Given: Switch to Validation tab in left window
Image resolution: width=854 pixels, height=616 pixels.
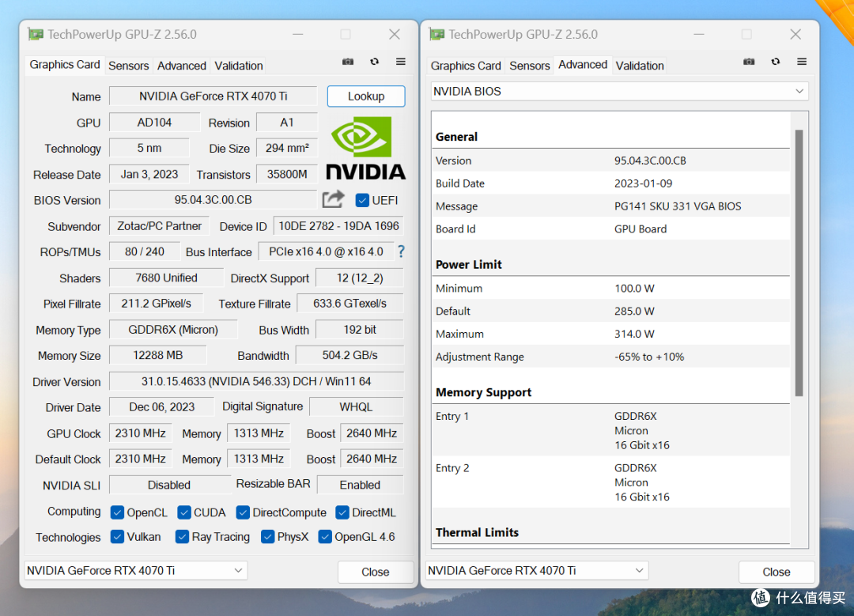Looking at the screenshot, I should tap(239, 66).
